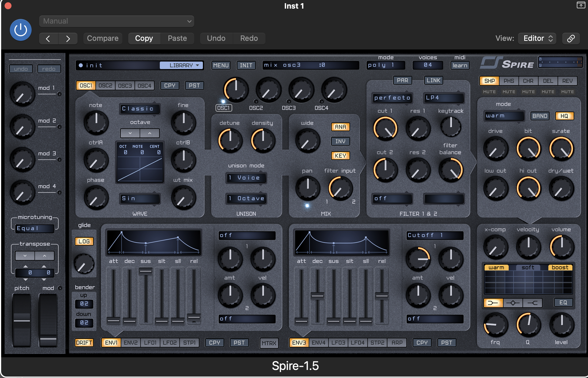The width and height of the screenshot is (588, 378).
Task: Click the ENV1 envelope graph display
Action: point(154,242)
